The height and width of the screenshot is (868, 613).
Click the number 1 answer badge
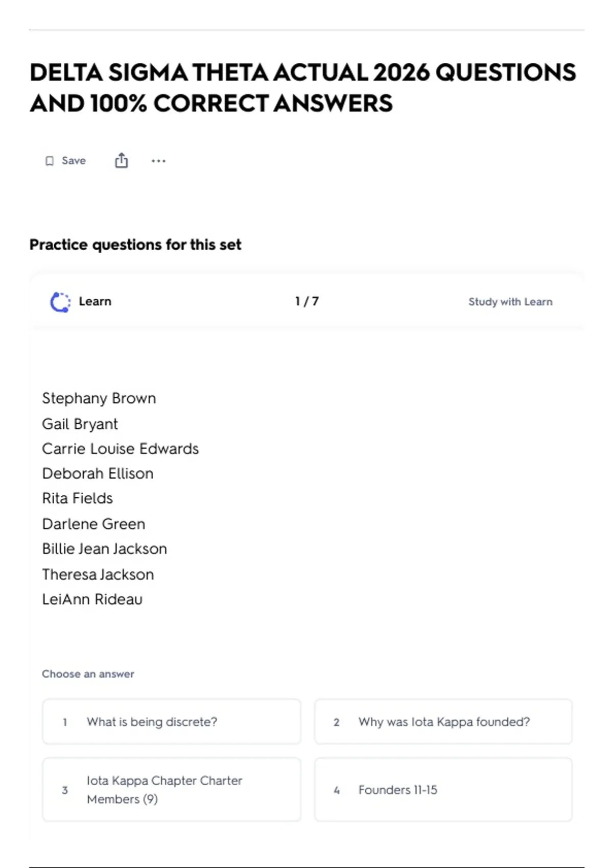[65, 722]
